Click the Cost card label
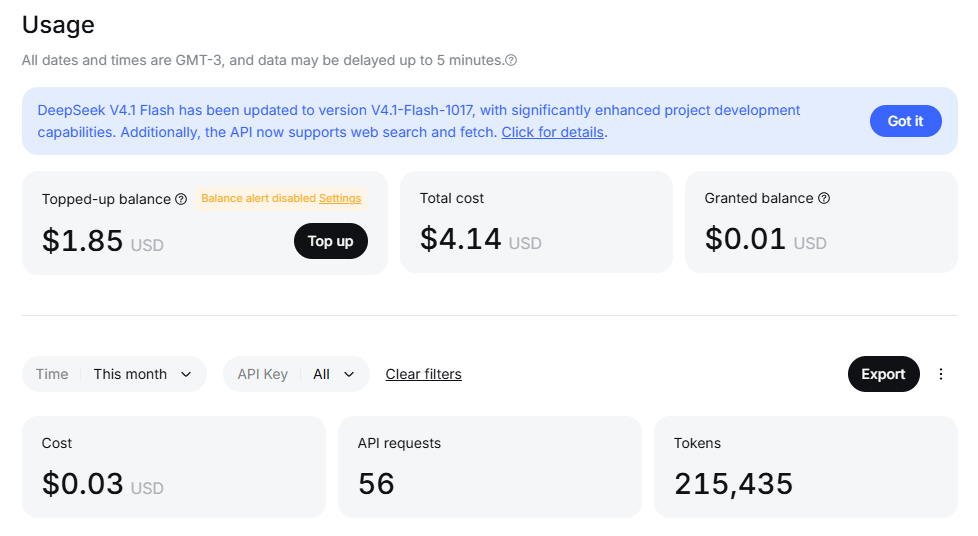The height and width of the screenshot is (536, 978). click(x=57, y=443)
